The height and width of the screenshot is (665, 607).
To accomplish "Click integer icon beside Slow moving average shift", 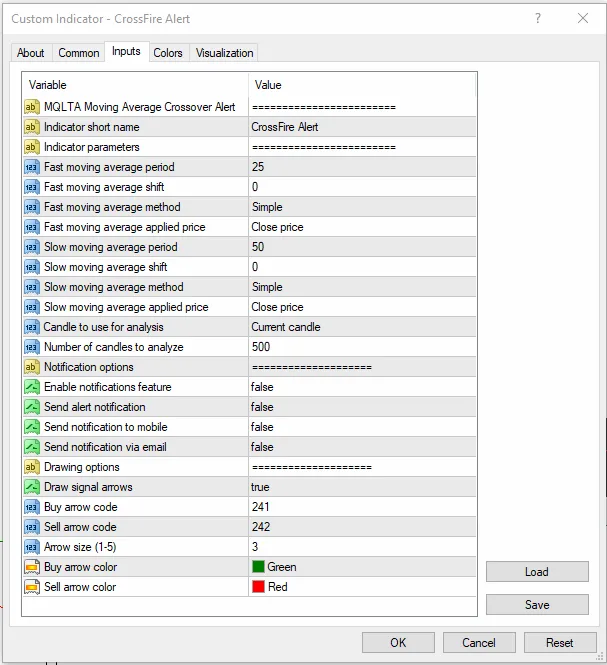I will point(31,267).
